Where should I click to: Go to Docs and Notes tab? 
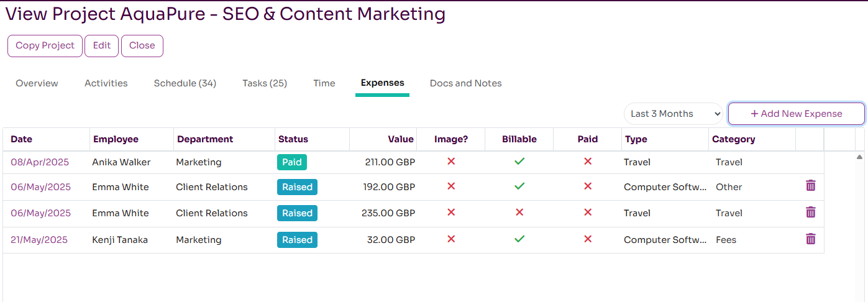[x=465, y=83]
